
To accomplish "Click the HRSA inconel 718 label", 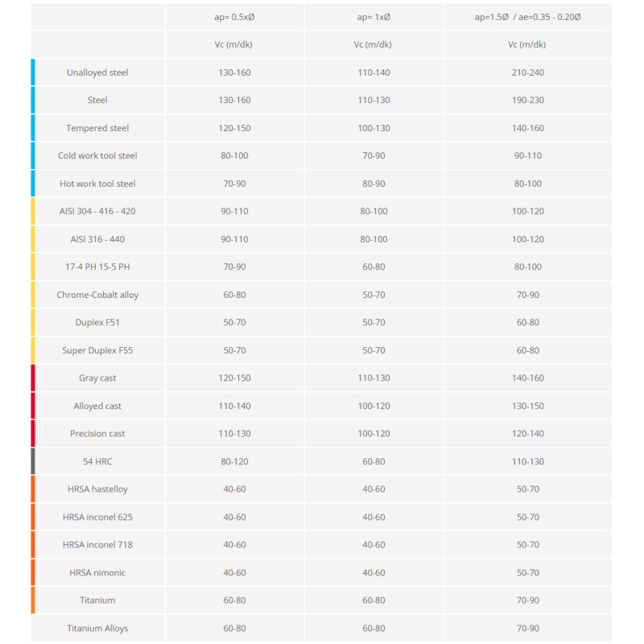I will 97,544.
